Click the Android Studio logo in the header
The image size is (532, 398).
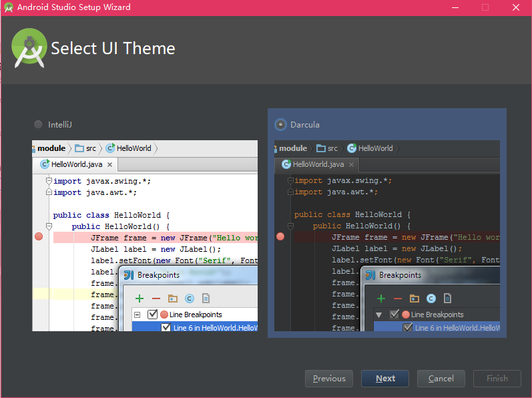(29, 48)
